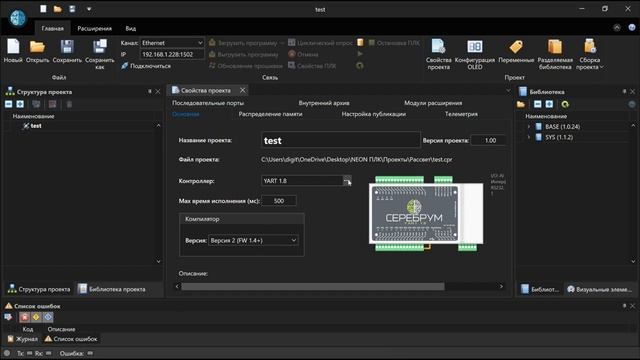Collapse the ribbon with the up chevron
This screenshot has height=360, width=640.
(617, 27)
